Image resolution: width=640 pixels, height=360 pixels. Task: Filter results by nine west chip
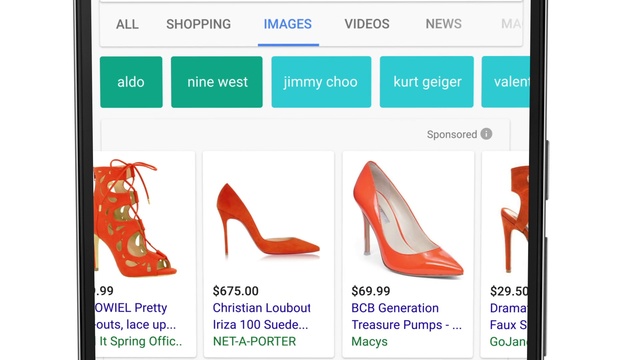[217, 82]
